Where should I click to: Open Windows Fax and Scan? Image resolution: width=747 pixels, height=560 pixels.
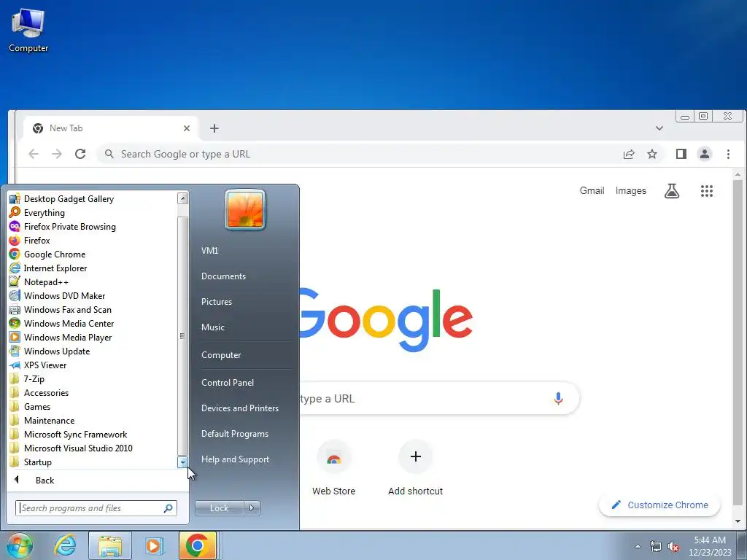tap(68, 309)
